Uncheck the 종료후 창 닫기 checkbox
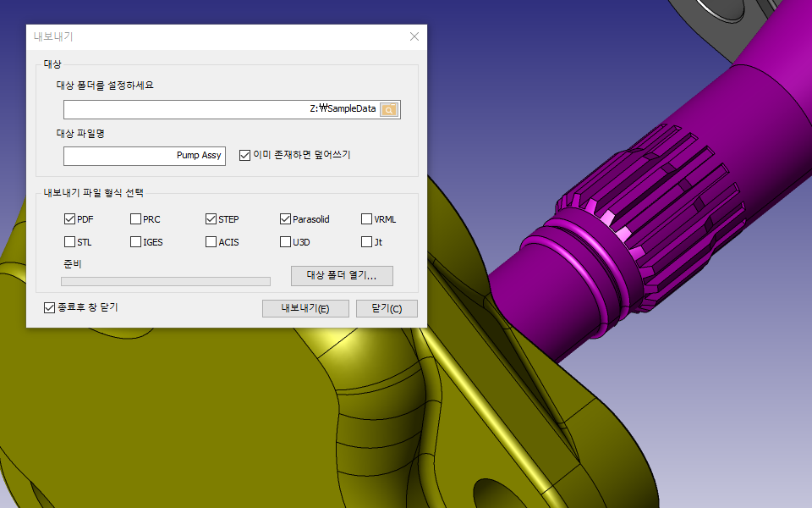812x508 pixels. pos(49,307)
